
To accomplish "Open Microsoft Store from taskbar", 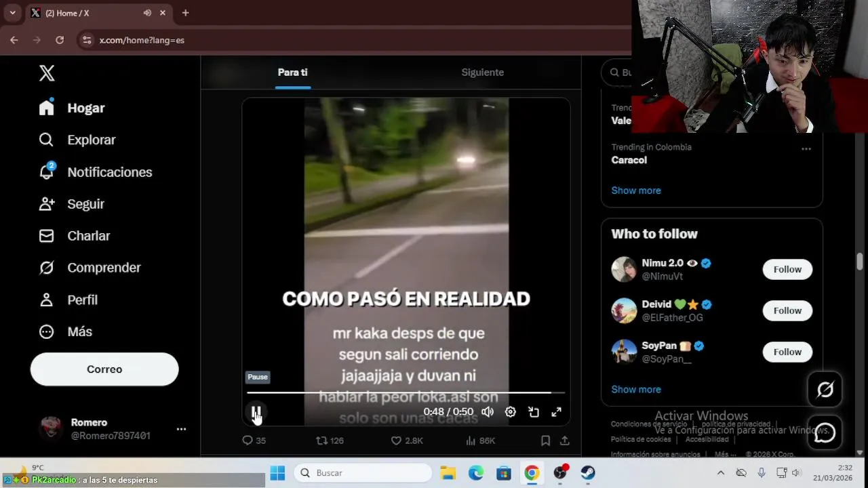I will [x=504, y=473].
